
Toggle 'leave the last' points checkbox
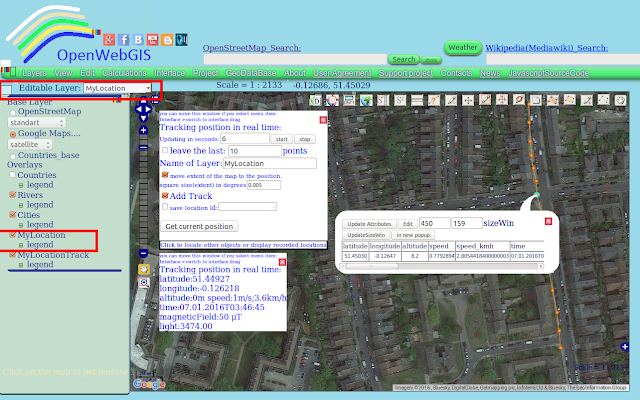[x=165, y=150]
